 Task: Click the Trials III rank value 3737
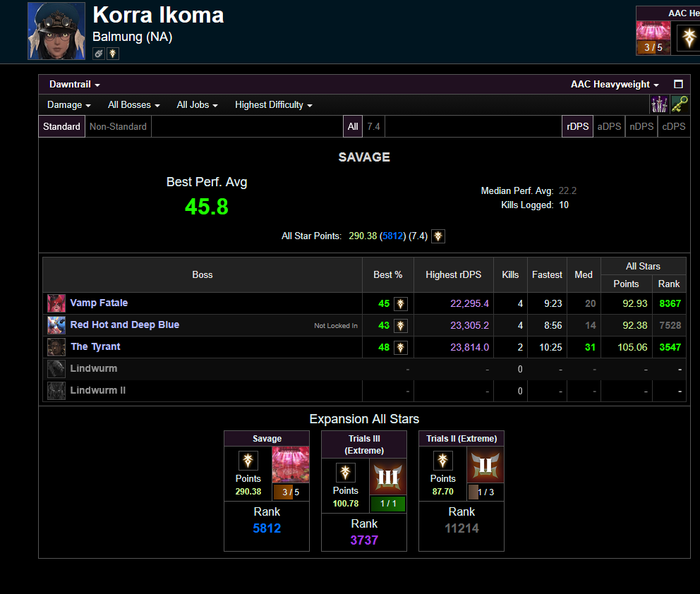364,540
